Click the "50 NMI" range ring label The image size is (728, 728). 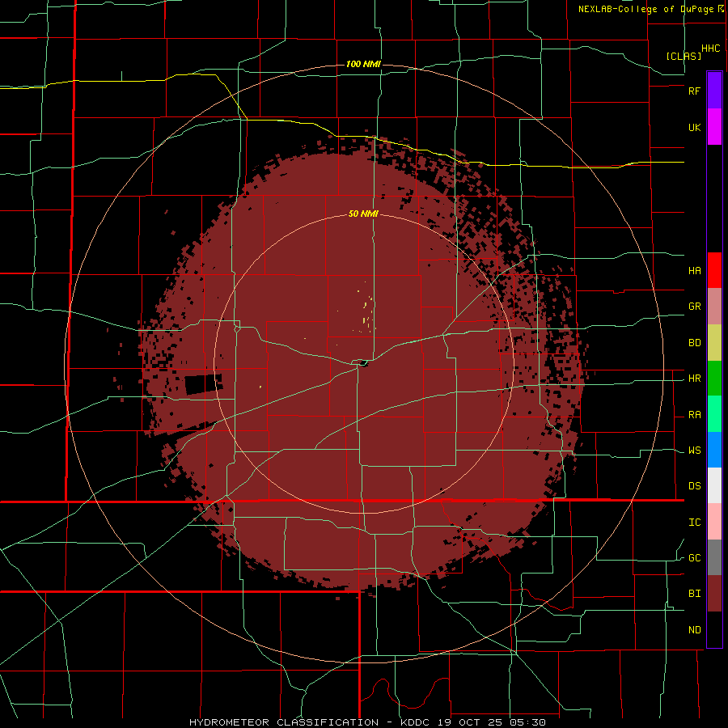[363, 214]
